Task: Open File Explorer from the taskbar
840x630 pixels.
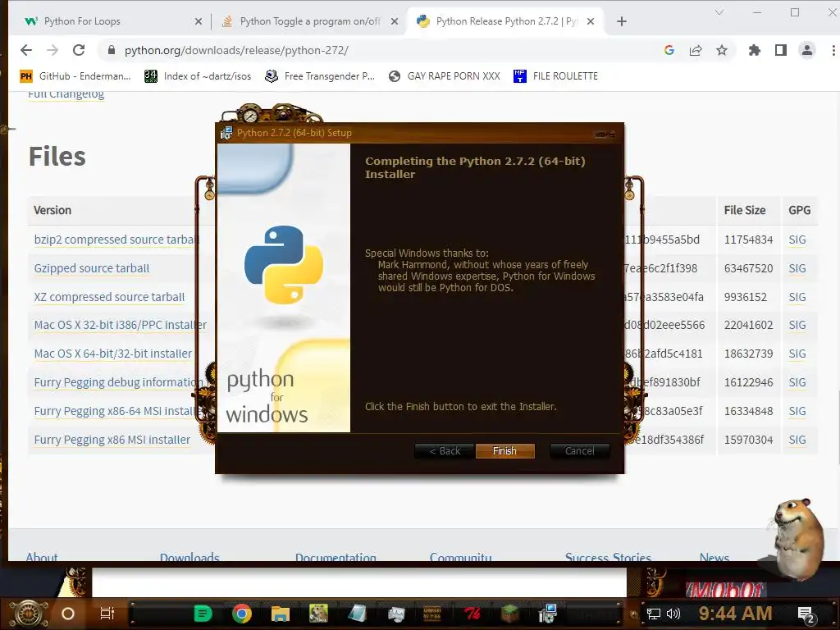Action: pyautogui.click(x=281, y=614)
